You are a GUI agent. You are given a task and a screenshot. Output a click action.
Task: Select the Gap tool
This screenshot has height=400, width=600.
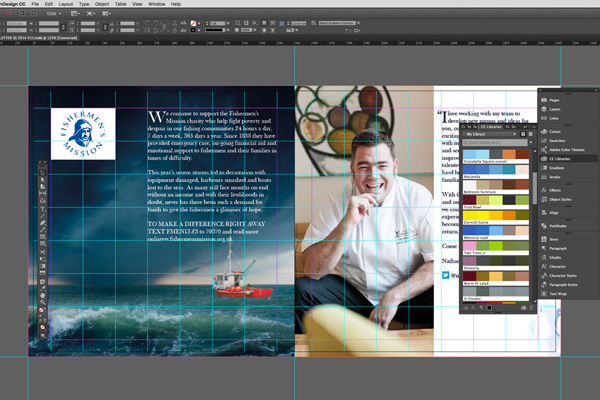click(42, 193)
